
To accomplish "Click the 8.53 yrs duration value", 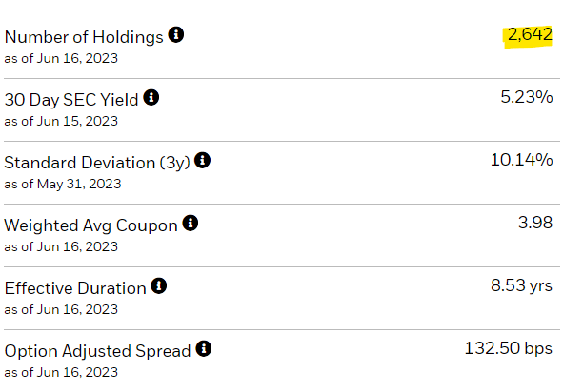I will click(521, 285).
